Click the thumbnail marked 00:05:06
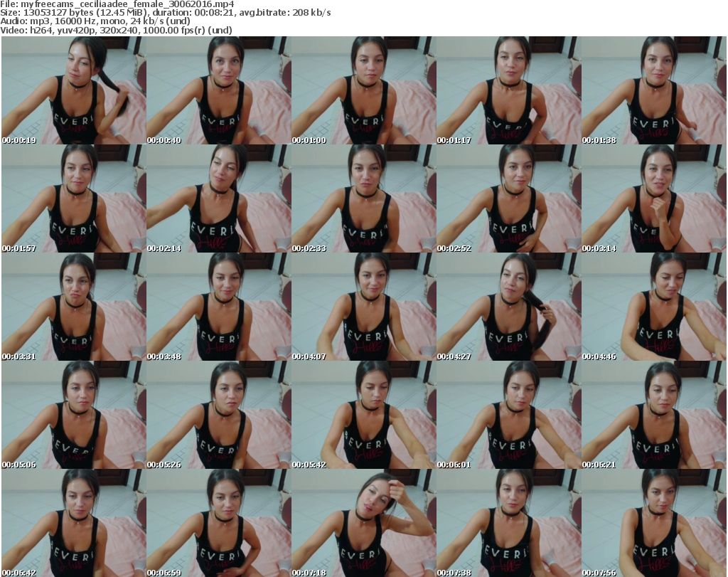 click(x=73, y=415)
